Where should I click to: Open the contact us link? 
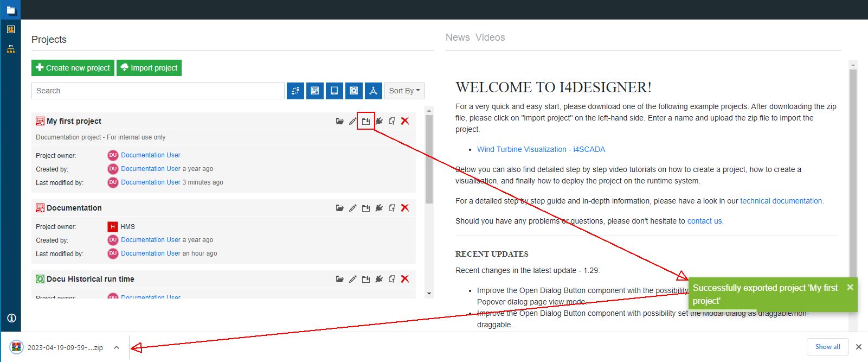[x=705, y=221]
